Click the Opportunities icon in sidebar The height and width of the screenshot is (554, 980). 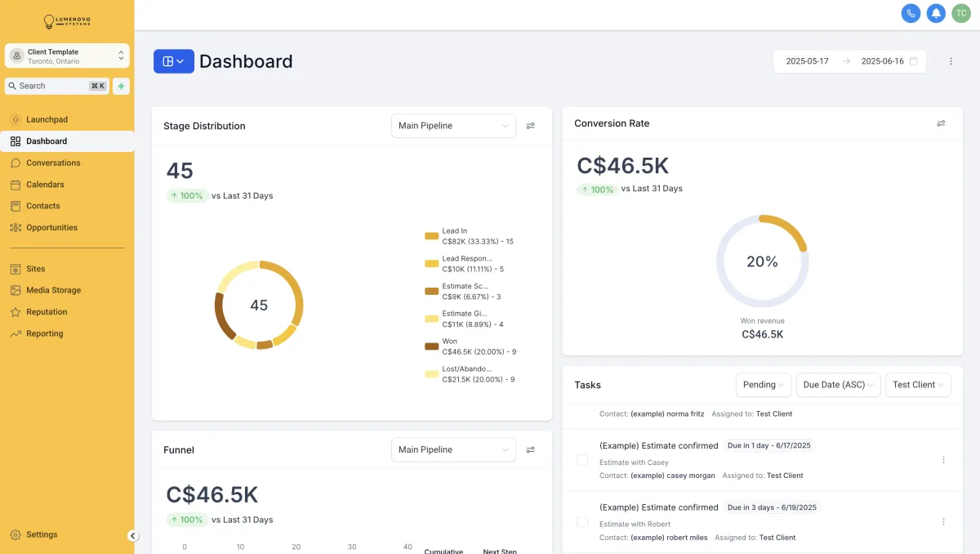point(16,228)
